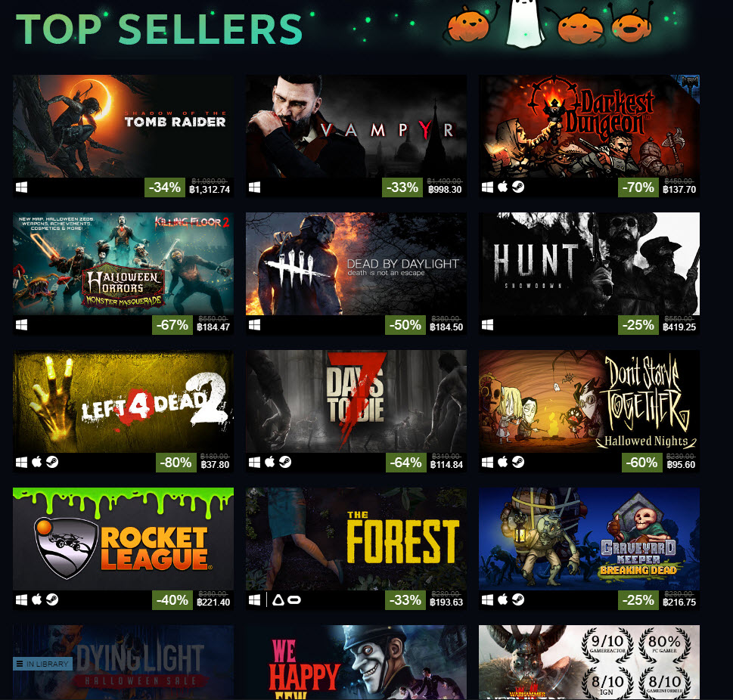Click the Oculus icon under The Forest
This screenshot has width=733, height=700.
[x=294, y=600]
